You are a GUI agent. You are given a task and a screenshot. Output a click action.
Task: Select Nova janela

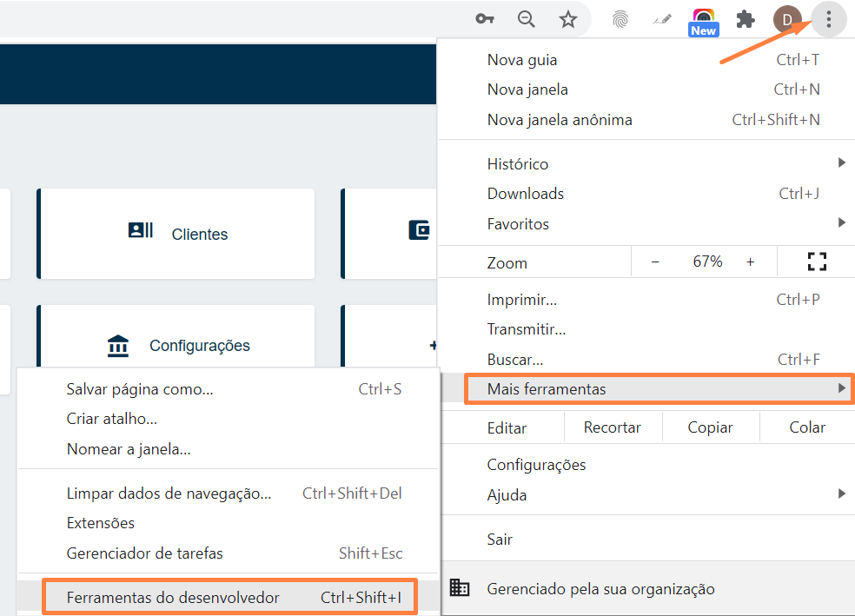coord(646,89)
